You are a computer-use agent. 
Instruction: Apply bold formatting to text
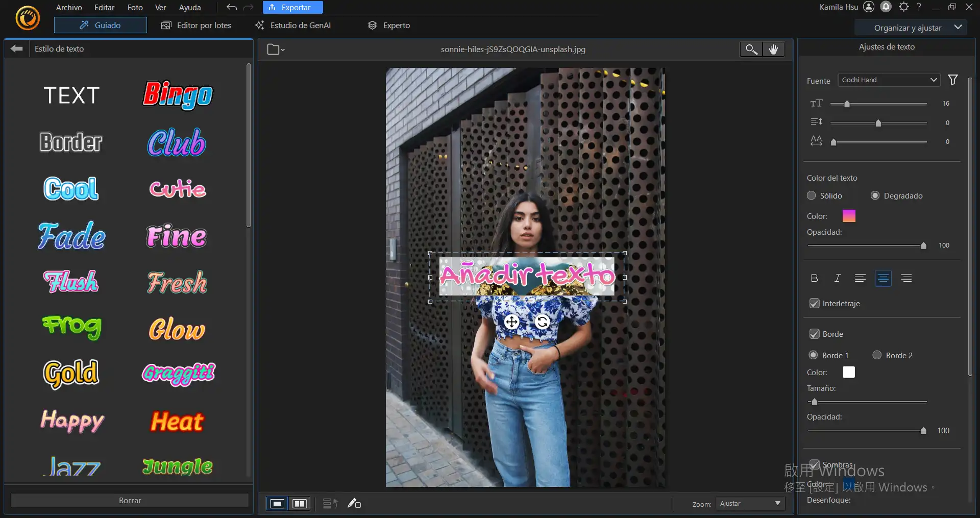[814, 278]
